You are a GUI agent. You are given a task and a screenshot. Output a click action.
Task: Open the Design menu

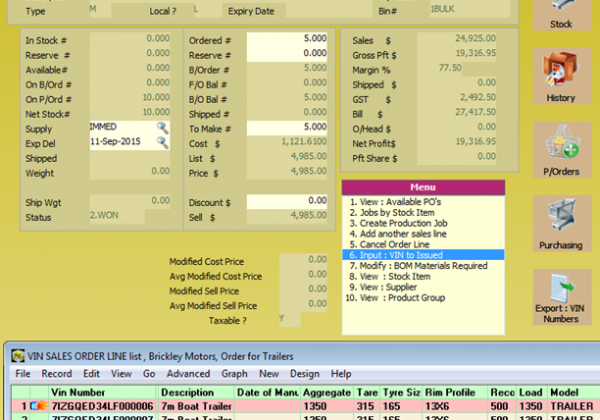(x=305, y=374)
